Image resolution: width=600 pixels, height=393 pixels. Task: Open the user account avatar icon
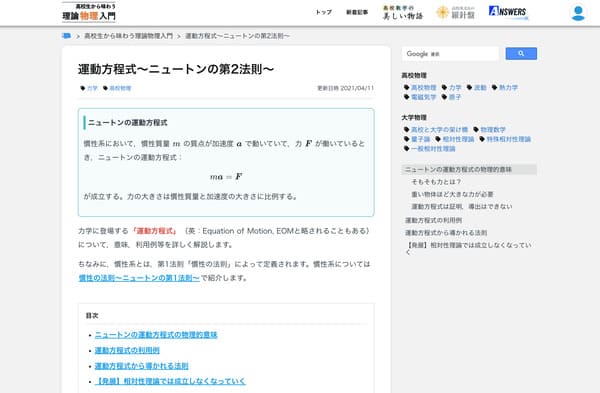[x=578, y=13]
